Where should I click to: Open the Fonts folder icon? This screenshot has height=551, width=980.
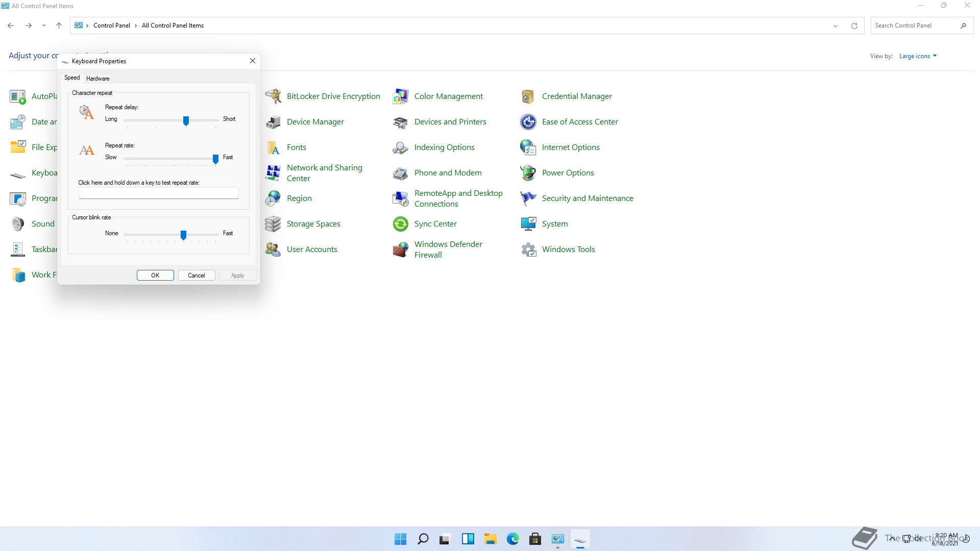[x=273, y=147]
